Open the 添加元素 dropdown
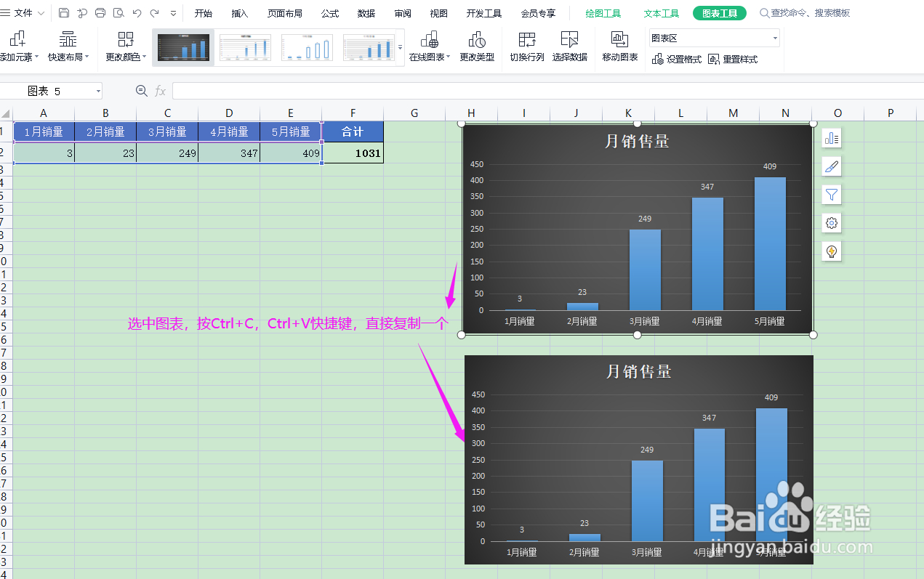Image resolution: width=924 pixels, height=579 pixels. coord(18,46)
